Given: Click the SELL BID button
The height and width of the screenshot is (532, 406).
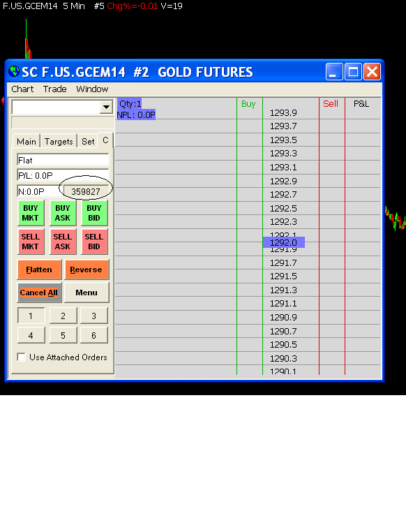Looking at the screenshot, I should click(94, 242).
